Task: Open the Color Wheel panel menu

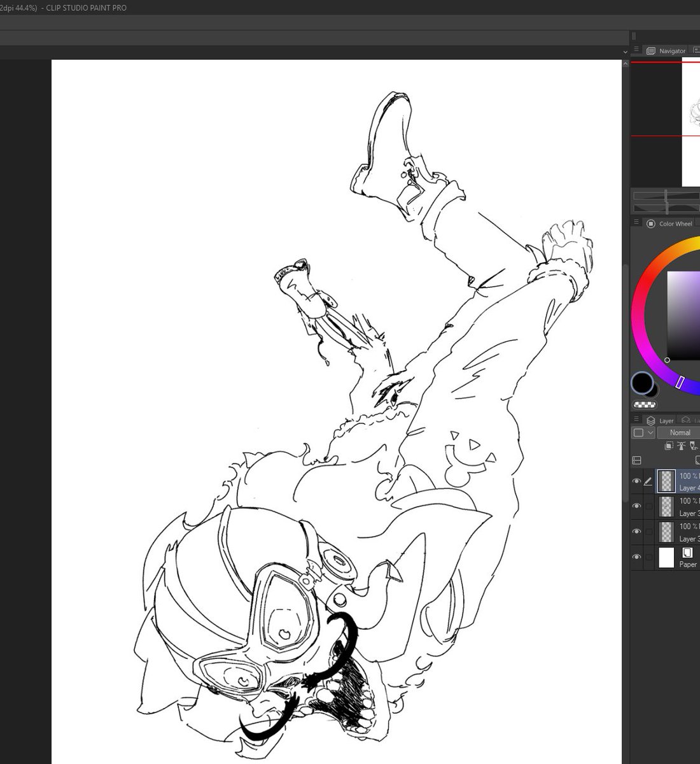Action: point(636,223)
